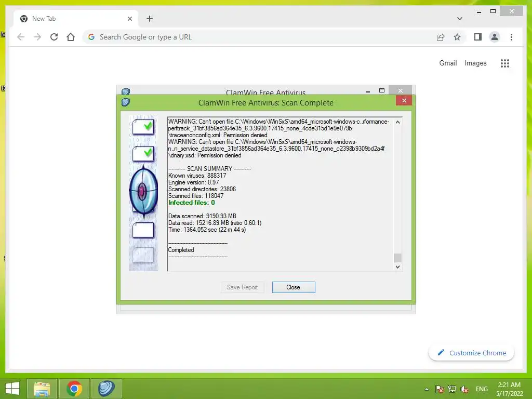Image resolution: width=532 pixels, height=399 pixels.
Task: Click scan log scrollbar down arrow
Action: pyautogui.click(x=397, y=267)
